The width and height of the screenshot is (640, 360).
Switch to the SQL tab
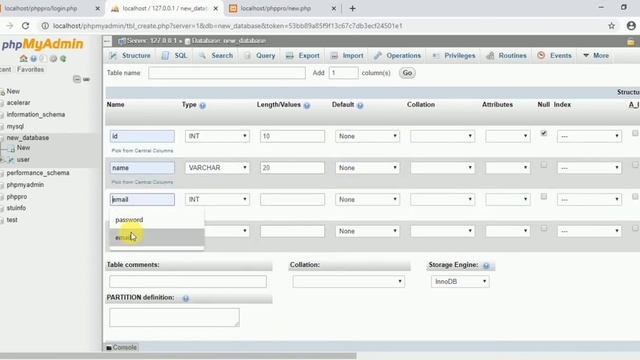(x=174, y=56)
